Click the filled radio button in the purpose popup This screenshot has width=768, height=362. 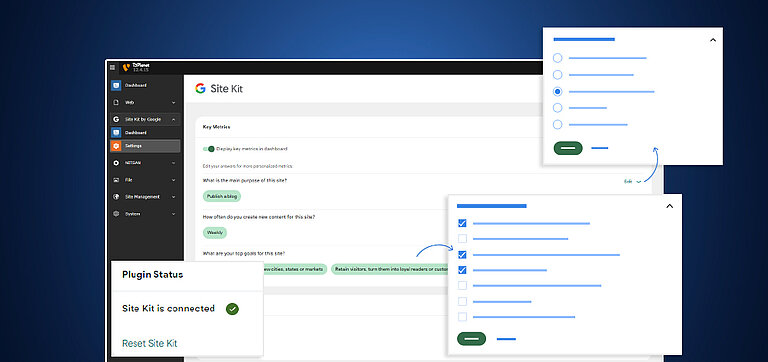(x=557, y=92)
